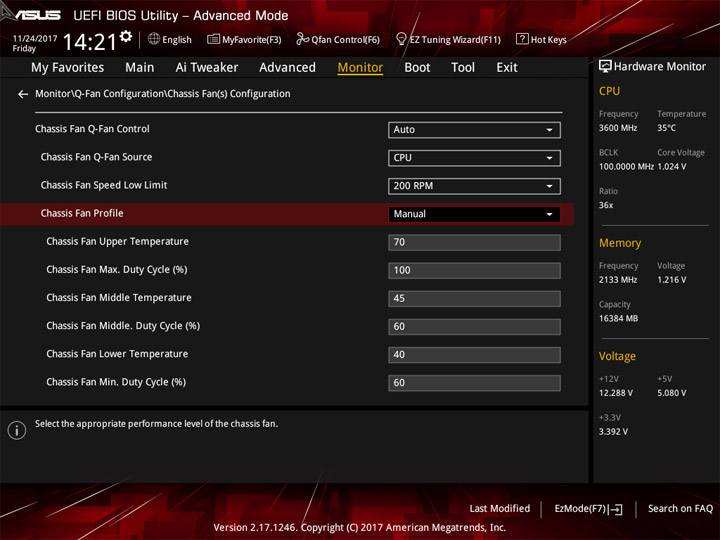Click the 3600 MHz CPU frequency value
720x540 pixels.
click(618, 128)
